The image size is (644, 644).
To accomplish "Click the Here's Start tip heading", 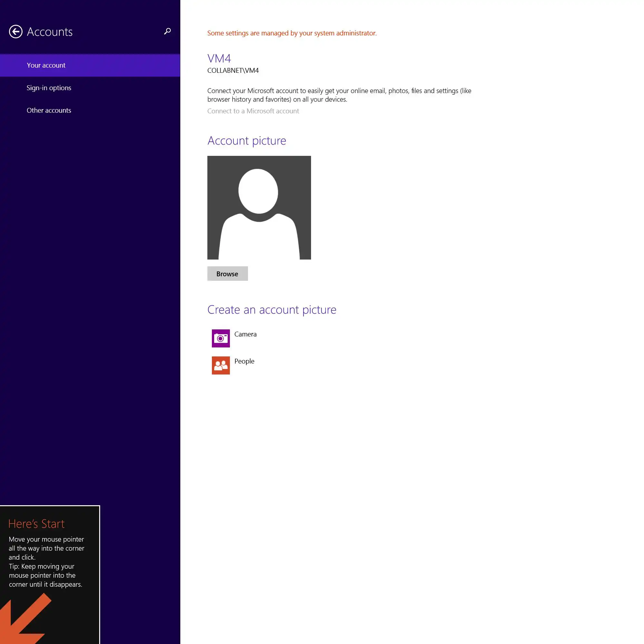I will [36, 524].
